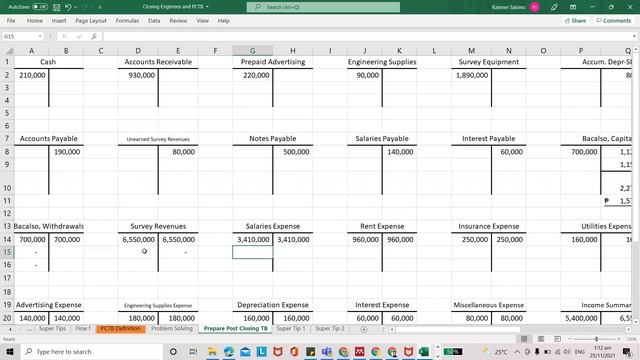The image size is (640, 360).
Task: Click the Save icon in the title bar
Action: tap(57, 7)
